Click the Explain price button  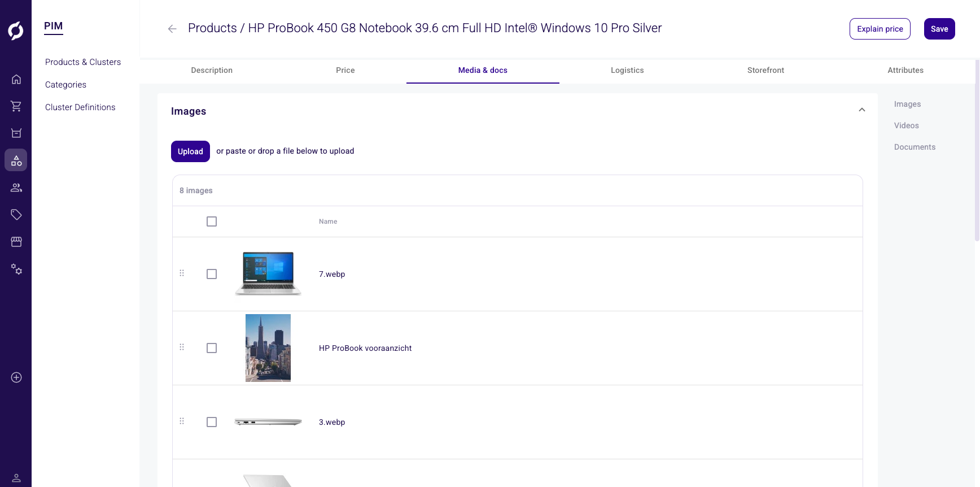(x=880, y=29)
